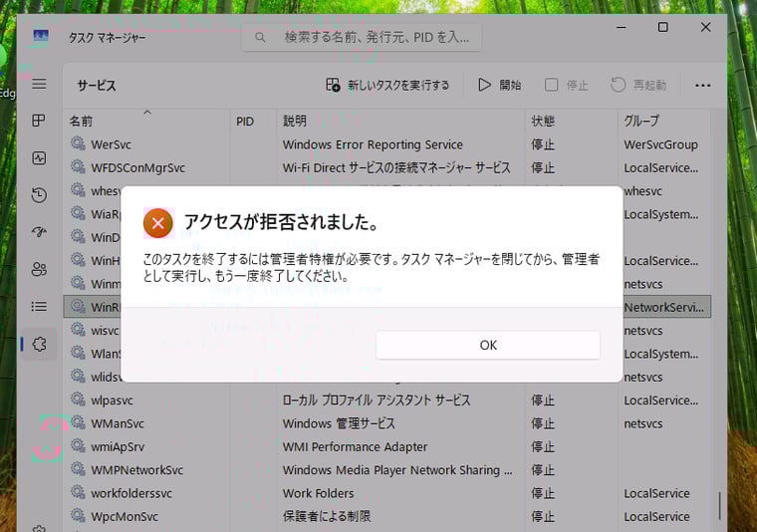
Task: Open the three-dot more options menu
Action: pos(702,86)
